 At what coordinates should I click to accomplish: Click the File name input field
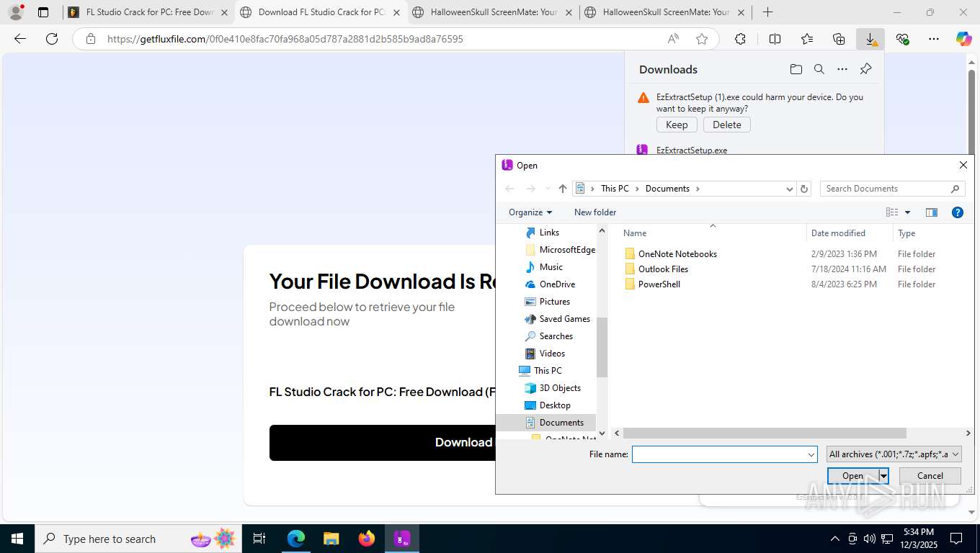coord(719,454)
